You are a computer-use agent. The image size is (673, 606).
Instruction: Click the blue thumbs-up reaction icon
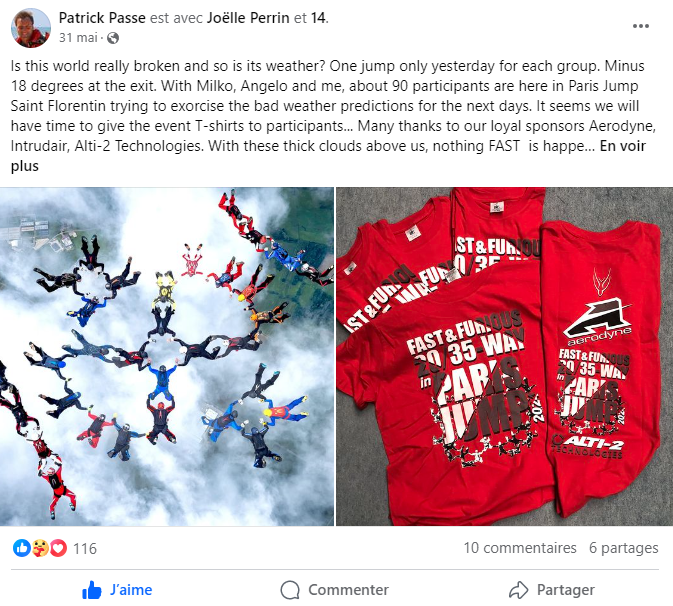[21, 548]
